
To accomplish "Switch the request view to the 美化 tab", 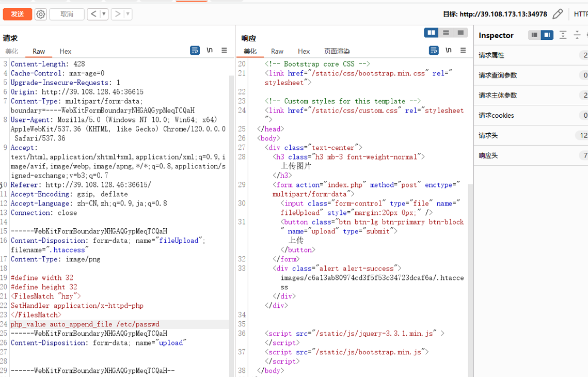I will [x=12, y=52].
